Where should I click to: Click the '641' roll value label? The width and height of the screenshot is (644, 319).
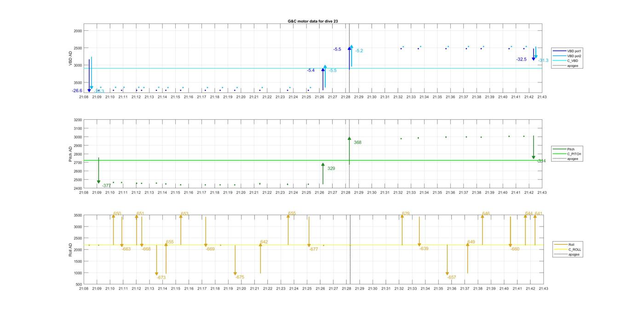tap(539, 214)
